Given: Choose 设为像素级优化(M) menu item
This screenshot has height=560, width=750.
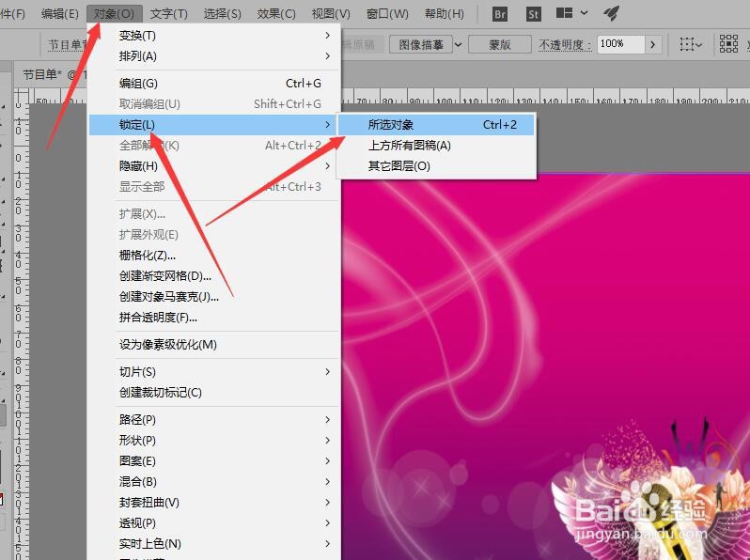Looking at the screenshot, I should tap(213, 344).
